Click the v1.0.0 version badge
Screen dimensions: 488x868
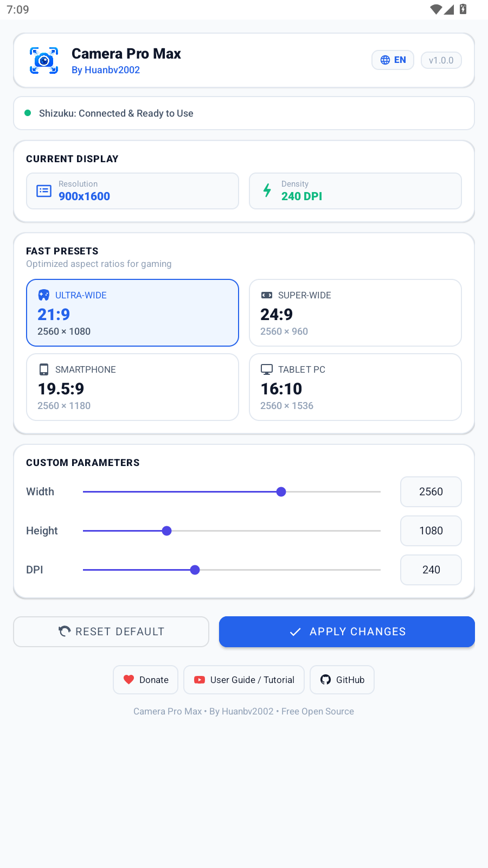tap(441, 60)
